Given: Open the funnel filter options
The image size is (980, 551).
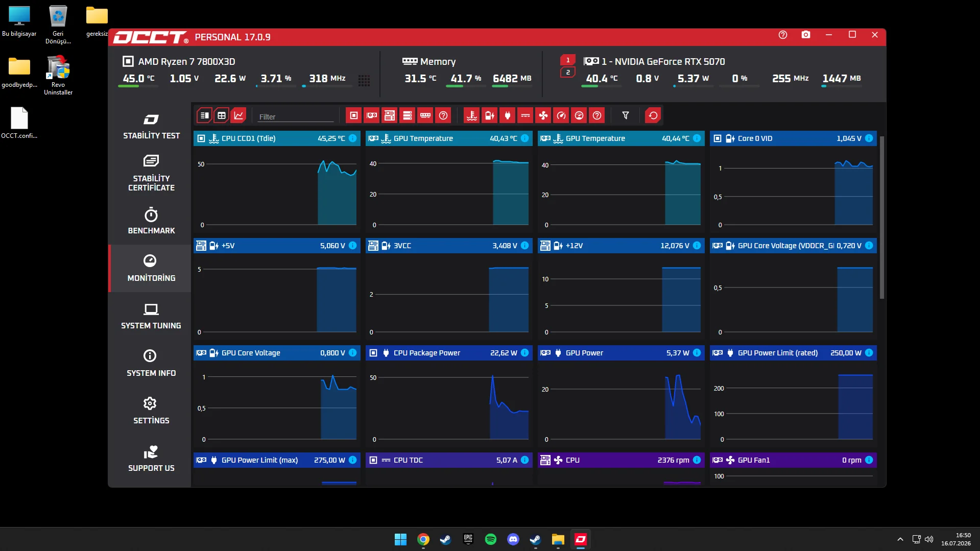Looking at the screenshot, I should coord(626,115).
